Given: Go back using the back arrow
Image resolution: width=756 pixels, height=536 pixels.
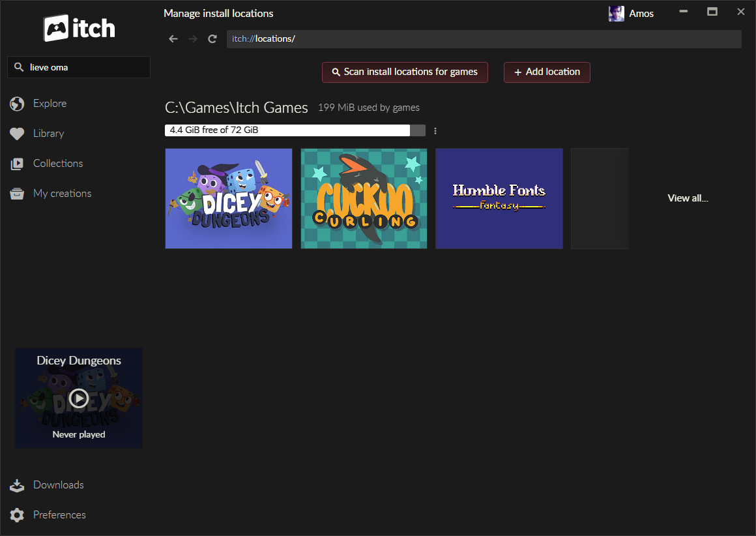Looking at the screenshot, I should pyautogui.click(x=173, y=39).
